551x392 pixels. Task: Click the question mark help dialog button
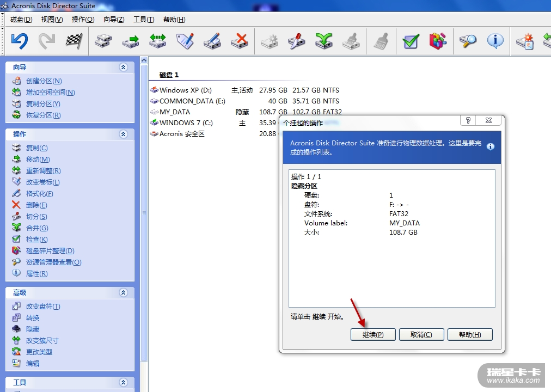click(468, 120)
